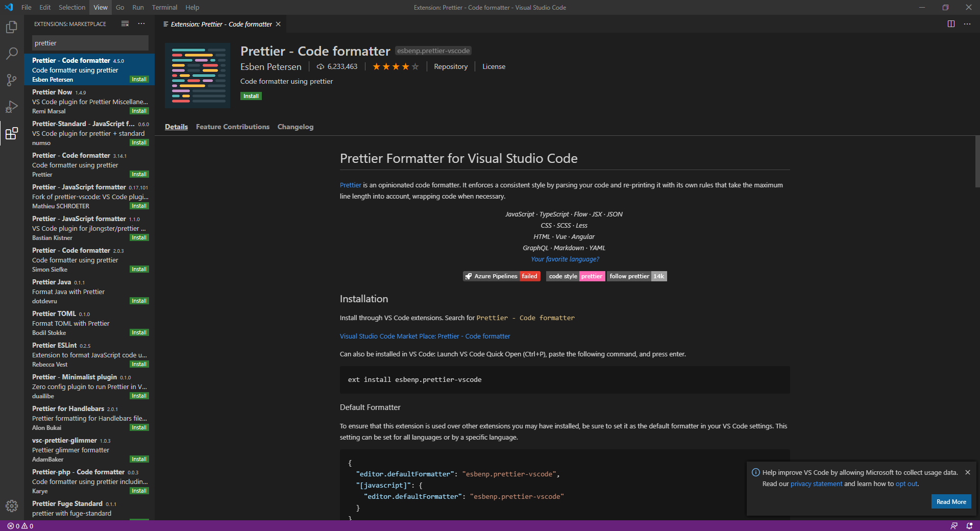Install vsc-prettier-glimmer by AdamBaker
The width and height of the screenshot is (980, 531).
(x=139, y=459)
